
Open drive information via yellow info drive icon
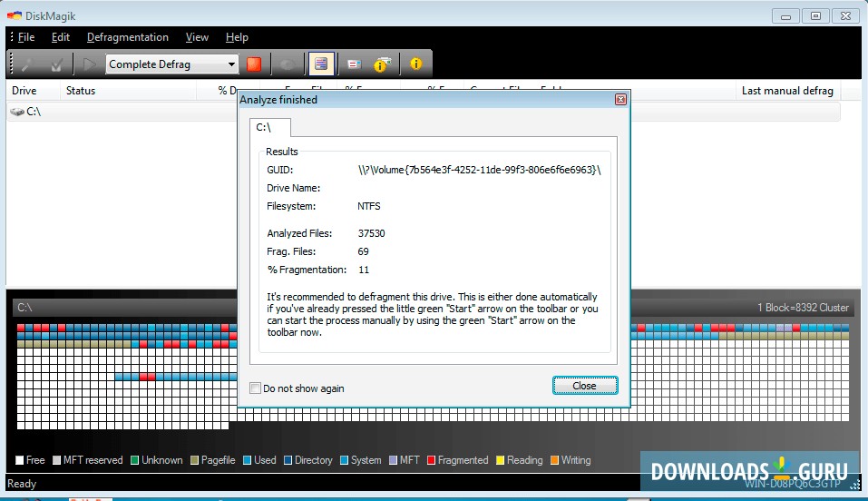(382, 64)
